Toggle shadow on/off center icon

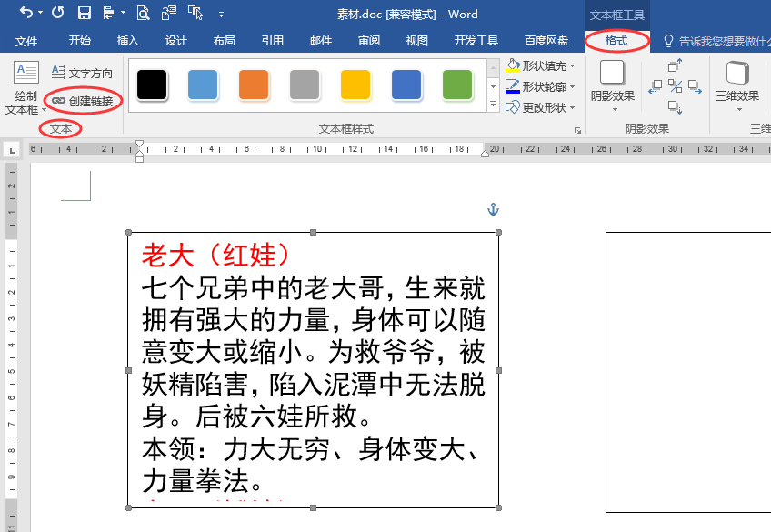tap(676, 86)
